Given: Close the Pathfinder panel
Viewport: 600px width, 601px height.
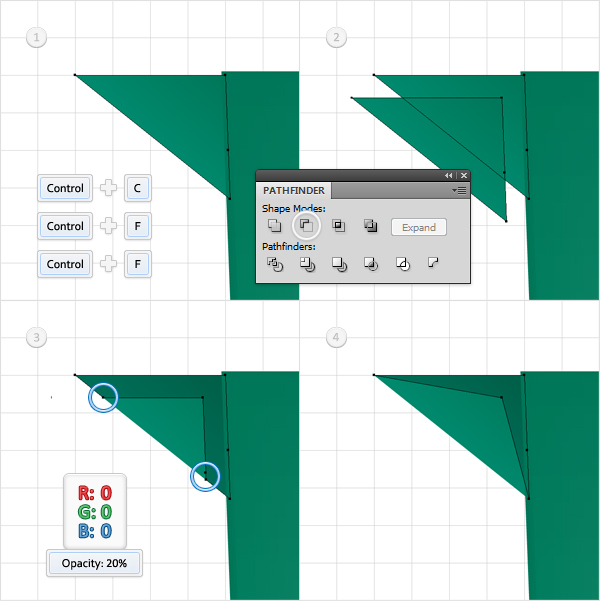Looking at the screenshot, I should pos(464,176).
